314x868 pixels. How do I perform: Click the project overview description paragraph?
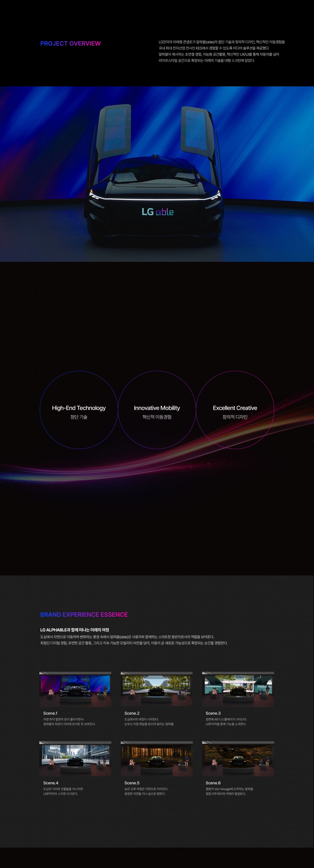222,51
